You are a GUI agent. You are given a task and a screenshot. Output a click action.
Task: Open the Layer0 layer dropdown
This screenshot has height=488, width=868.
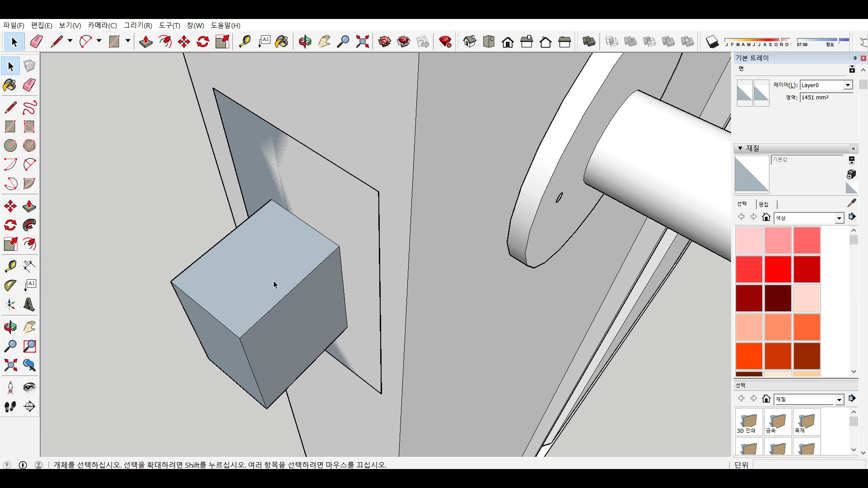(x=848, y=85)
